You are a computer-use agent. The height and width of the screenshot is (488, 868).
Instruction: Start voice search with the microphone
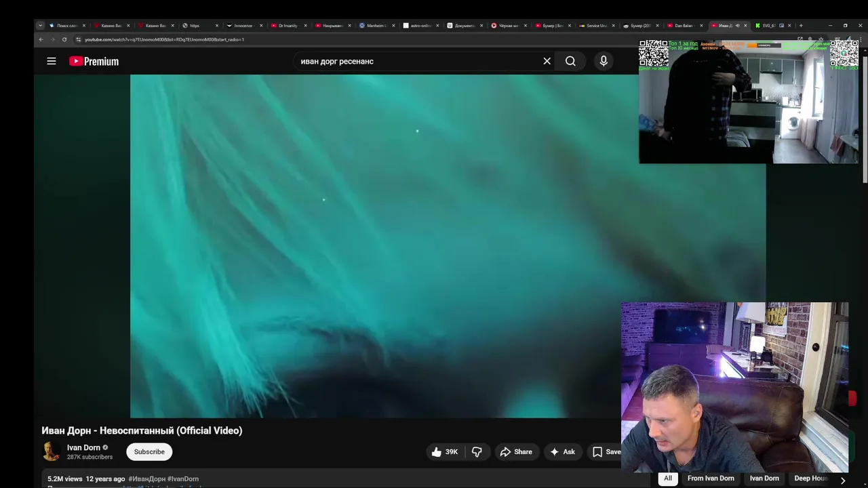[604, 61]
